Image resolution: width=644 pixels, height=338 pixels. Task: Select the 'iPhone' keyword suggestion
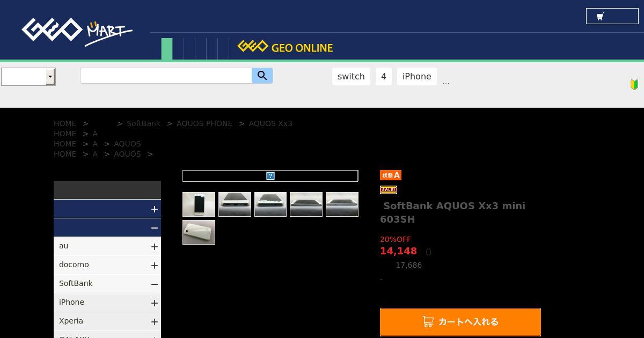[417, 76]
